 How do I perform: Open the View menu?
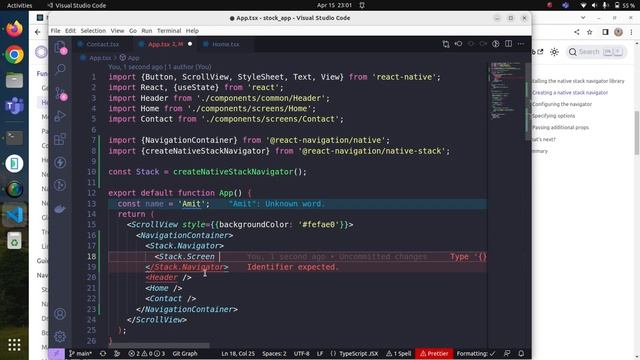point(117,31)
